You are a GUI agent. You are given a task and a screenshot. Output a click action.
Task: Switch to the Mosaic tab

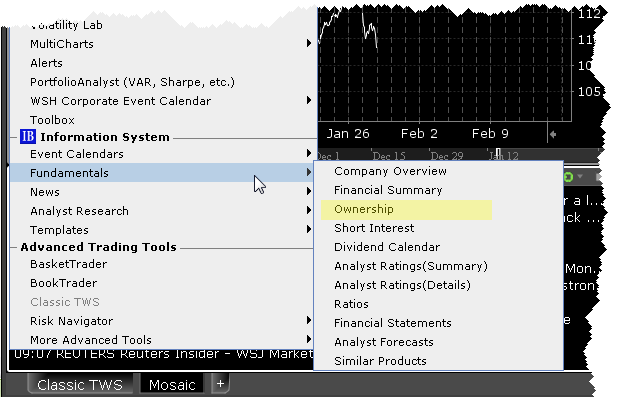[172, 384]
